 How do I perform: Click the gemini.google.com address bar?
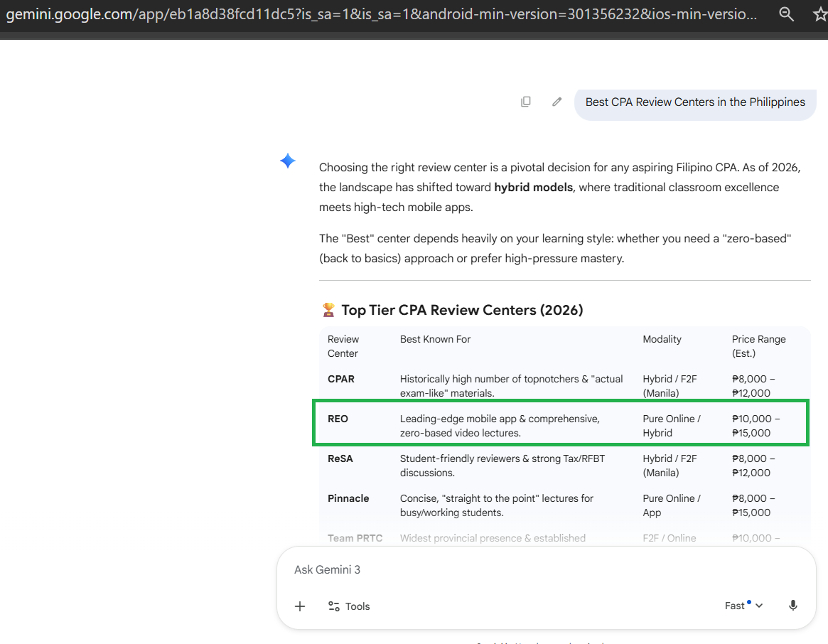point(384,15)
